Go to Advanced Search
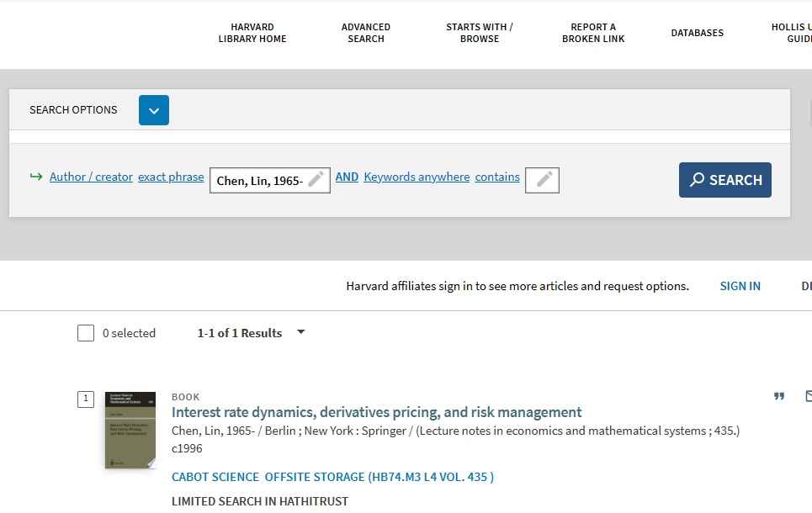This screenshot has height=513, width=812. 365,33
